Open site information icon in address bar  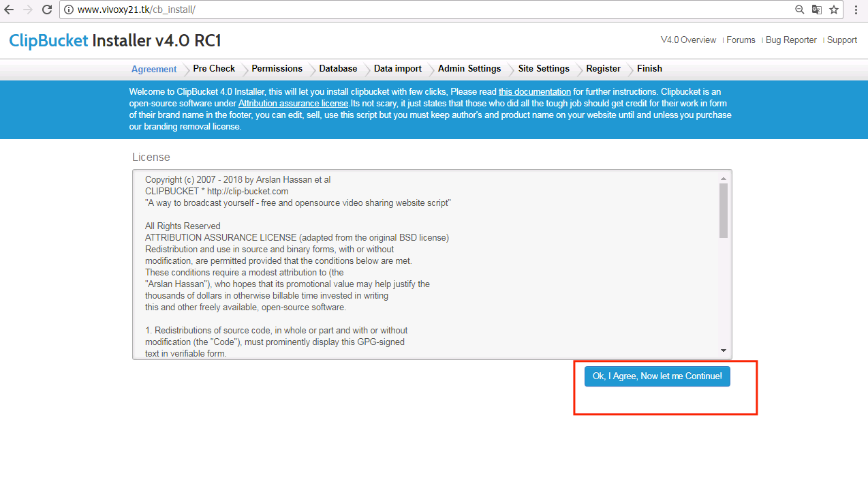click(69, 10)
